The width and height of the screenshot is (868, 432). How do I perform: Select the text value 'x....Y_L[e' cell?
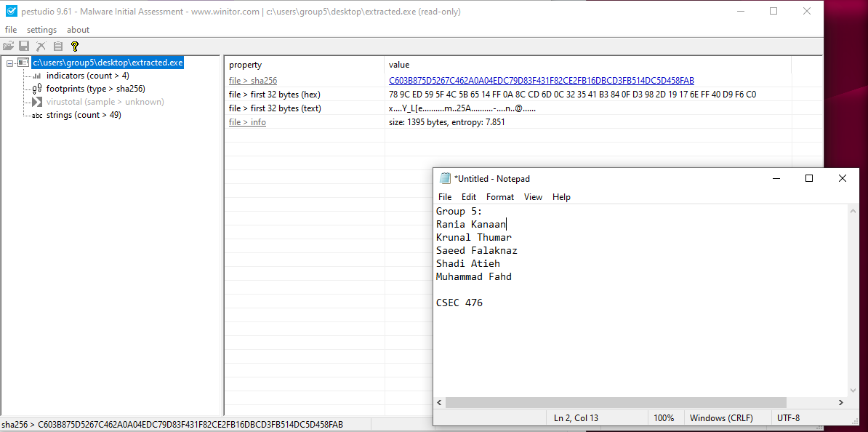(x=462, y=108)
